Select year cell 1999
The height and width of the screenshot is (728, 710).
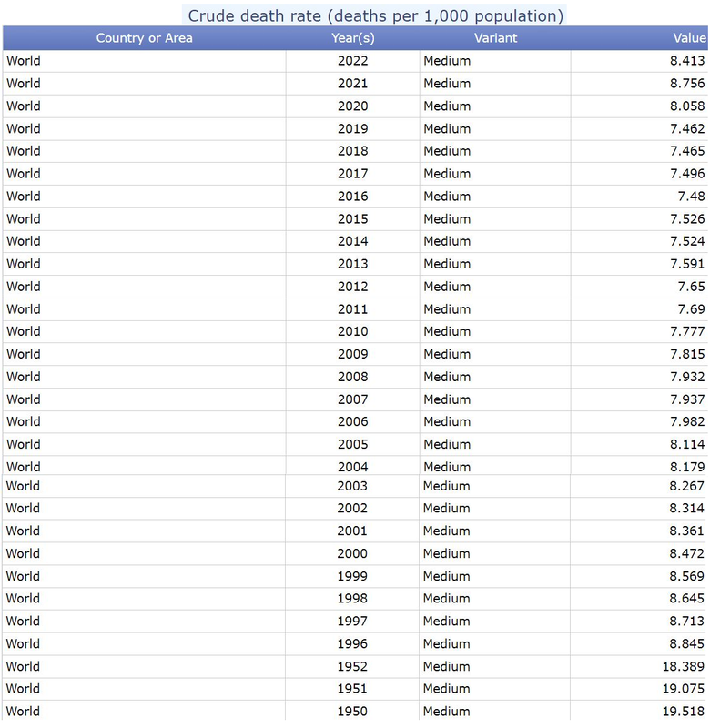coord(352,577)
